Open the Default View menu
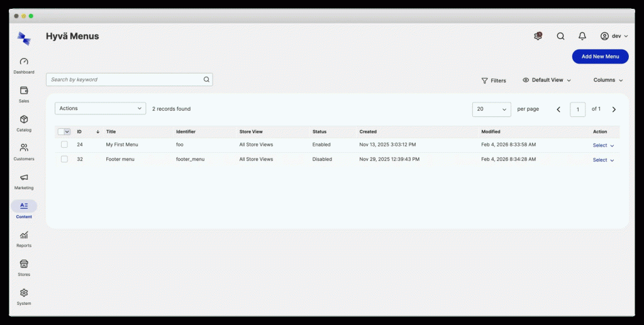 (547, 80)
